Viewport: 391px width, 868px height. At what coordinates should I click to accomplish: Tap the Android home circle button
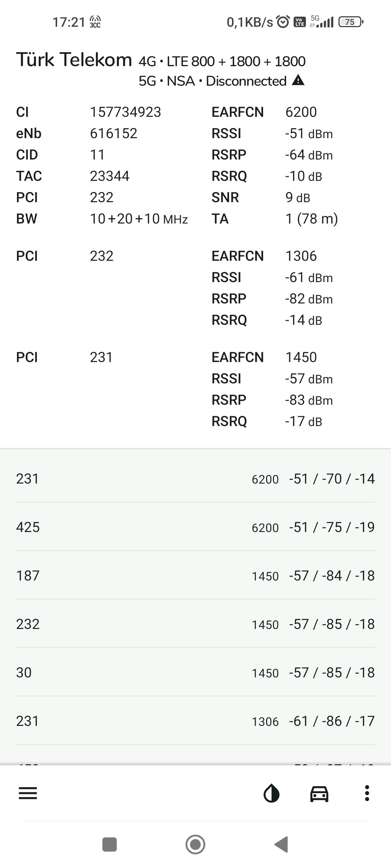195,844
